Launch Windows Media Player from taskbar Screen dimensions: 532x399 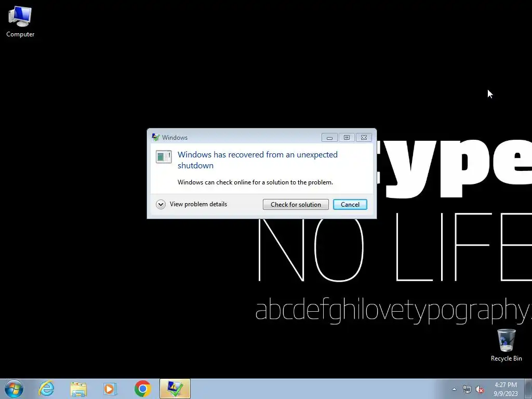pyautogui.click(x=110, y=389)
